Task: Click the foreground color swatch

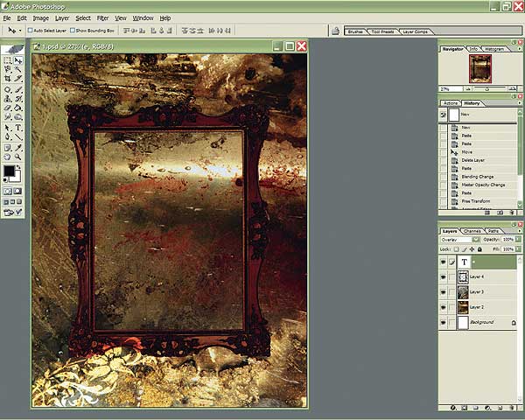Action: click(x=9, y=170)
